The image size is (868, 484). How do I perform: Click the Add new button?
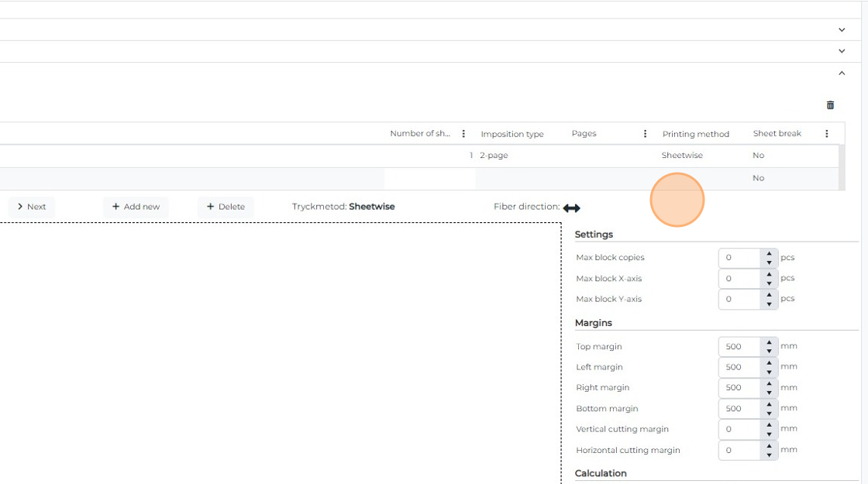pos(136,207)
